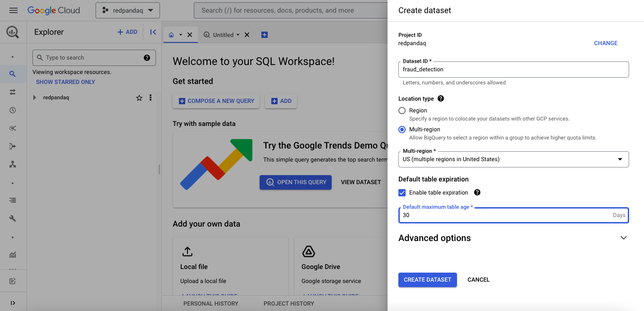Viewport: 644px width, 311px height.
Task: Open the wrench administration sidebar icon
Action: [13, 218]
